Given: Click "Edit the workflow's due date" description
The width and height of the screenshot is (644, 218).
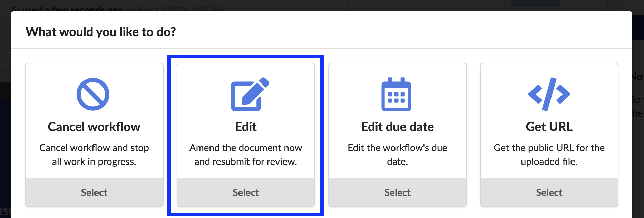Looking at the screenshot, I should pos(398,155).
